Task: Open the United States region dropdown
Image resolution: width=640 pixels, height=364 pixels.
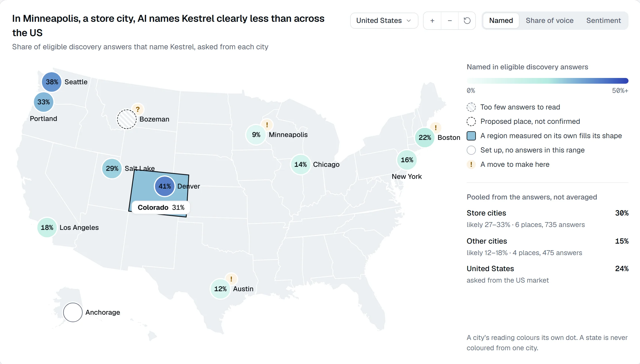Action: (384, 21)
